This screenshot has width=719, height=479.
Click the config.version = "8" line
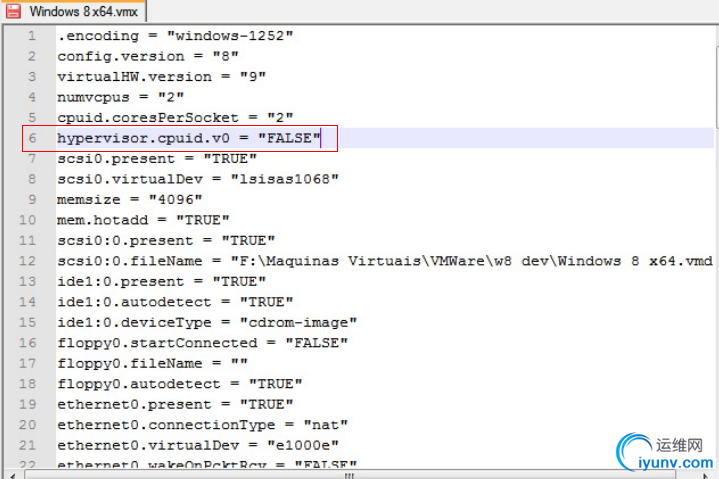[x=148, y=56]
